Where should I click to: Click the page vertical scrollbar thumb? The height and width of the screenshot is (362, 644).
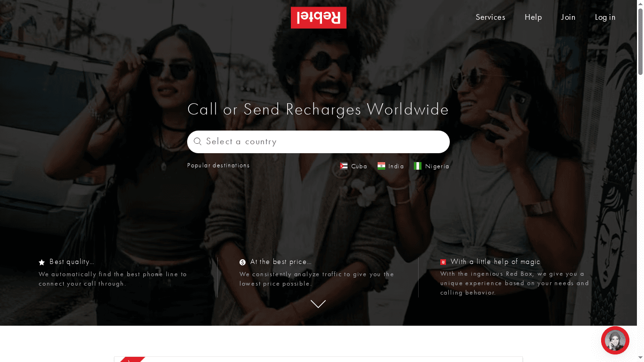(640, 42)
